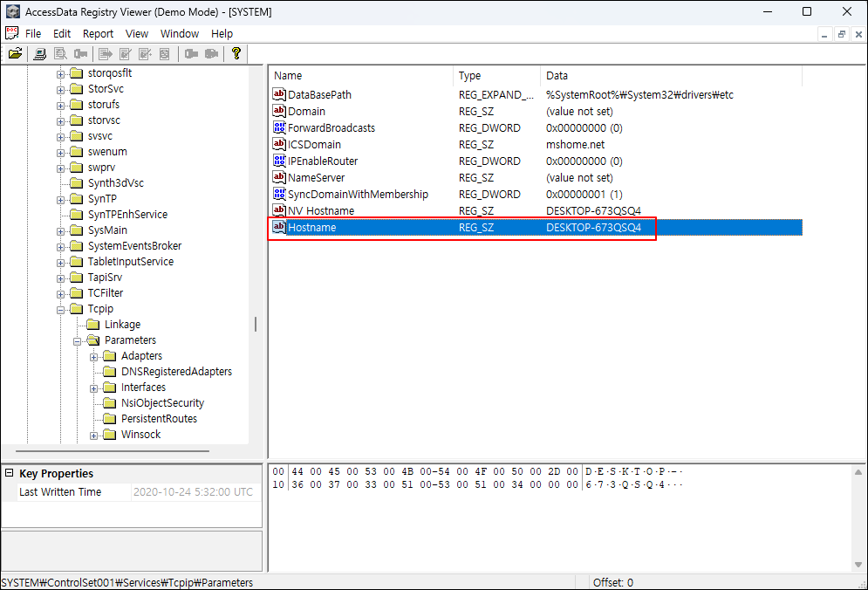Open the Report menu
The width and height of the screenshot is (868, 590).
click(x=98, y=34)
